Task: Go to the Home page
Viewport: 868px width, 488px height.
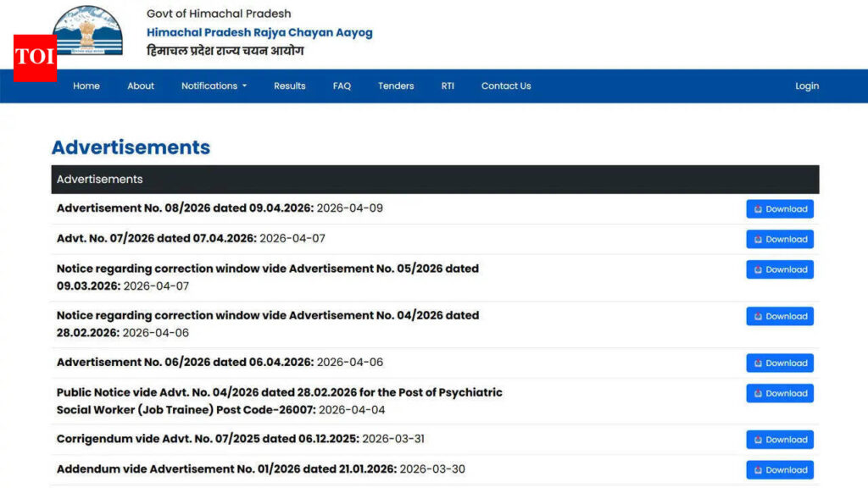Action: click(x=86, y=86)
